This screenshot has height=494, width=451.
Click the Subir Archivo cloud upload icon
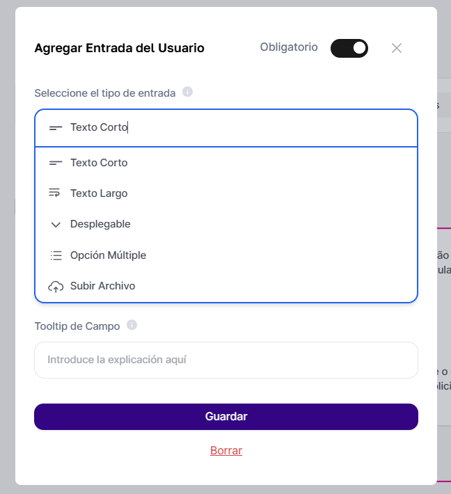point(56,286)
